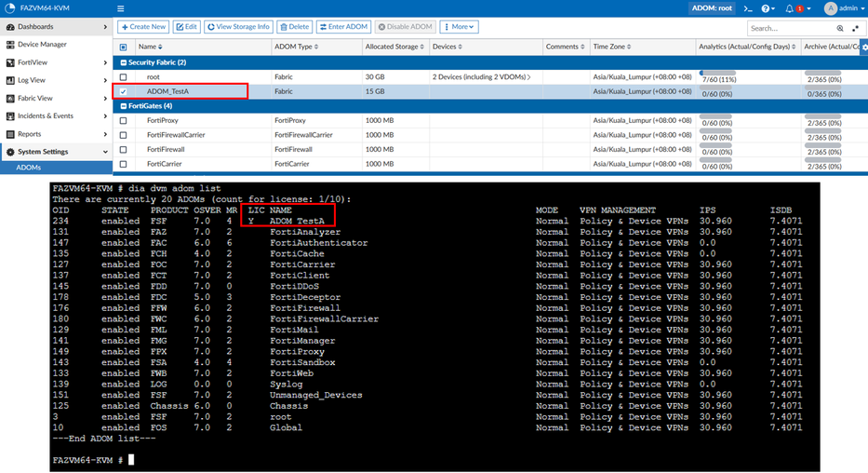Uncheck the ADOM_TestA checkbox

point(123,91)
